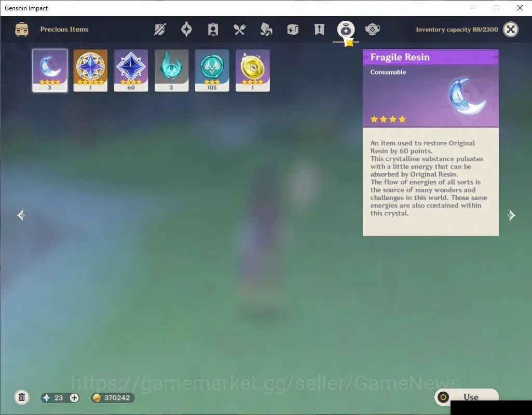Viewport: 532px width, 415px height.
Task: Click the large Fragile Resin crescent image
Action: [467, 96]
